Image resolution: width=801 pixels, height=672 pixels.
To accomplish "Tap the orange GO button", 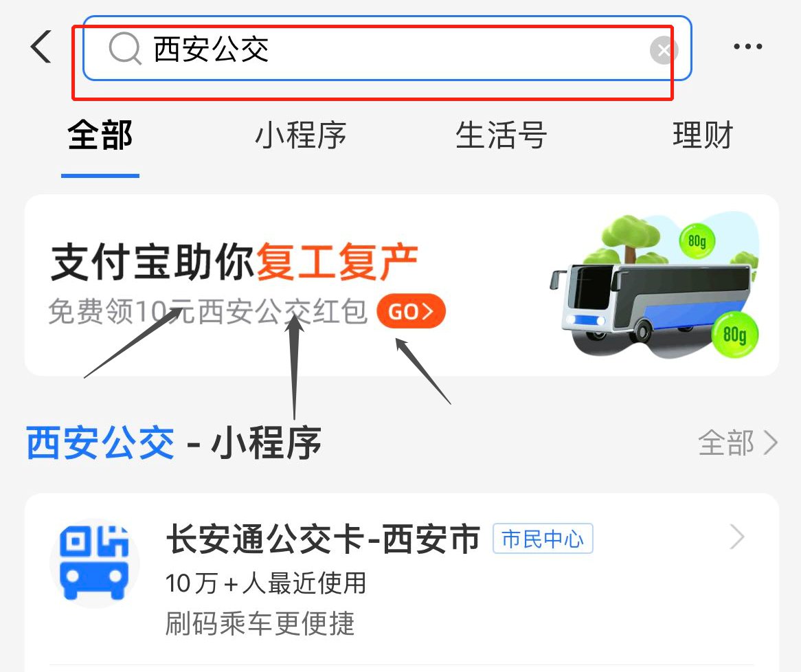I will (x=411, y=311).
